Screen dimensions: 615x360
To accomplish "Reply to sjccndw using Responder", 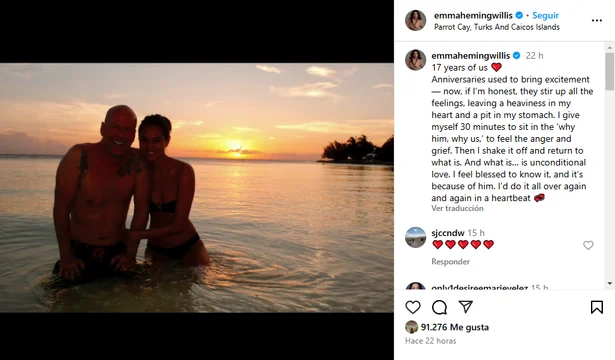I will [x=450, y=262].
